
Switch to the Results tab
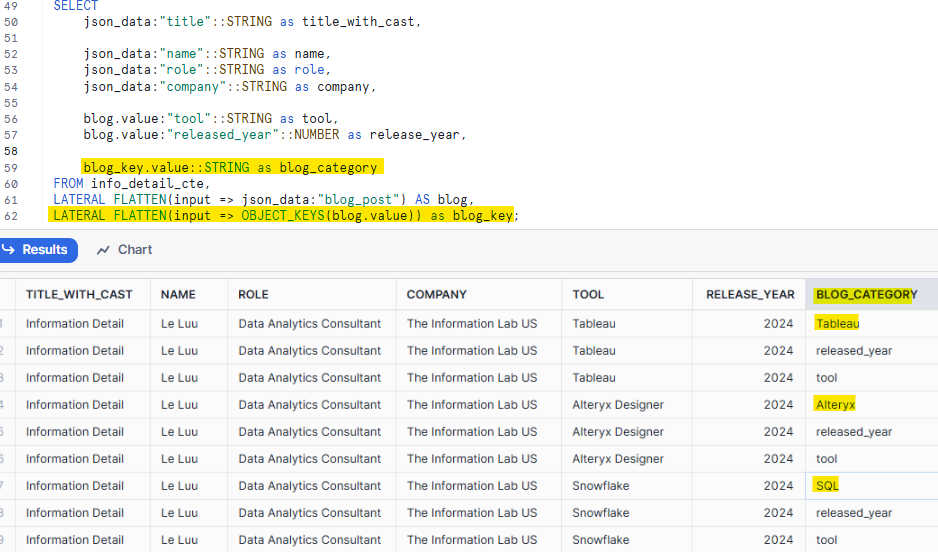(x=36, y=250)
